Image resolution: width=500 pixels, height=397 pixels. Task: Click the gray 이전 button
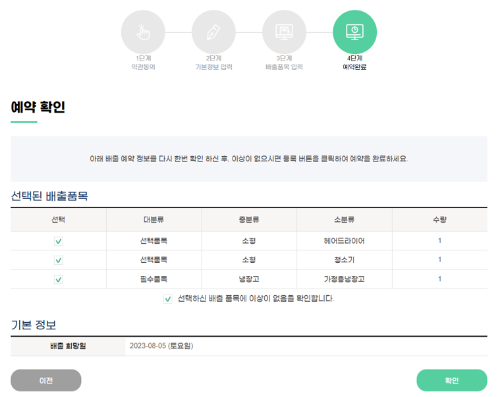pyautogui.click(x=46, y=380)
